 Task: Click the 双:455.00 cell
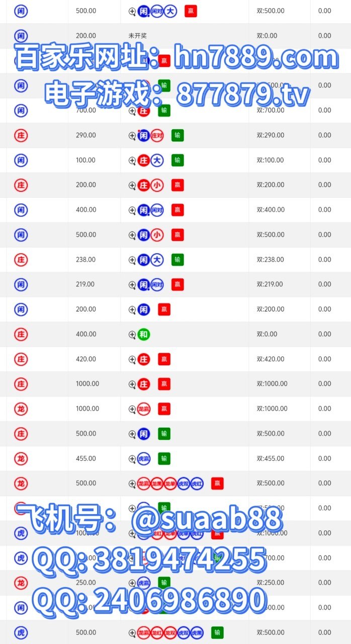270,459
